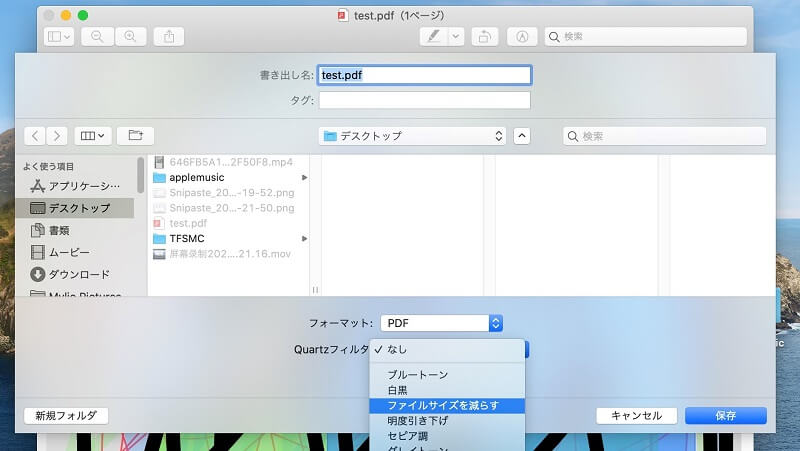Click the column resize handle below the file list
The width and height of the screenshot is (800, 451).
315,290
